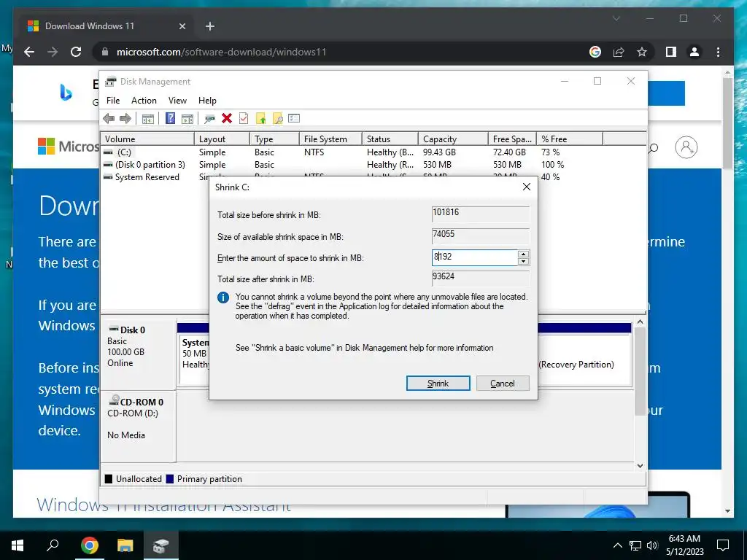Close the Shrink C: dialog with X
The image size is (747, 560).
527,187
